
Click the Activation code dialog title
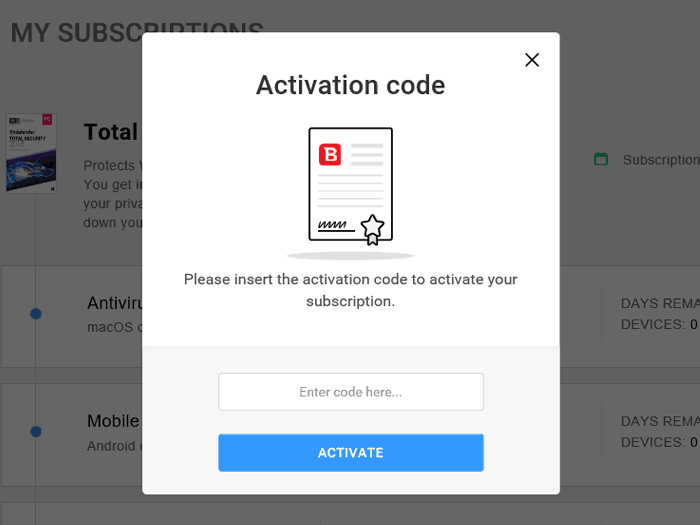tap(350, 85)
